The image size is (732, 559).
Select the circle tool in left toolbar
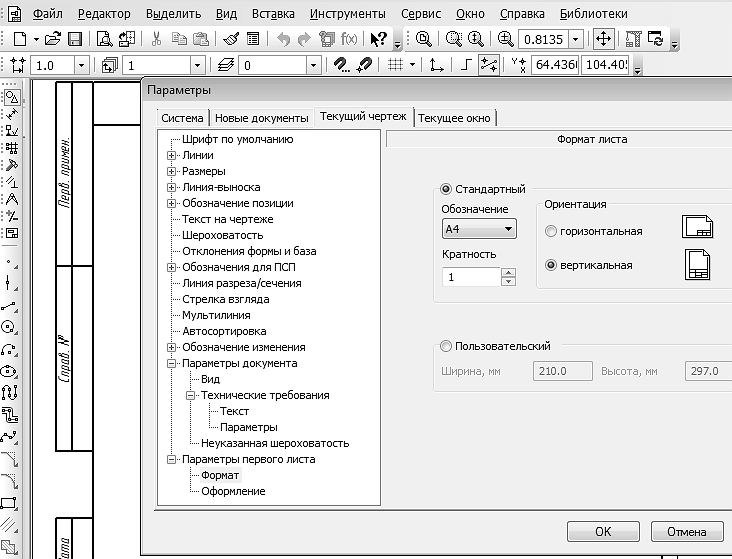(10, 327)
